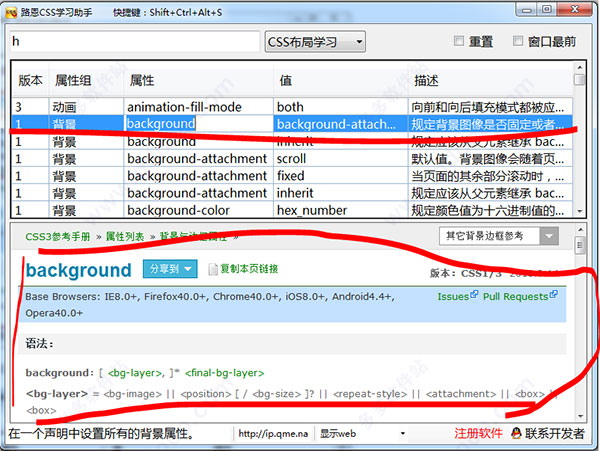Toggle the 窗口最前 checkbox
600x451 pixels.
click(x=517, y=41)
